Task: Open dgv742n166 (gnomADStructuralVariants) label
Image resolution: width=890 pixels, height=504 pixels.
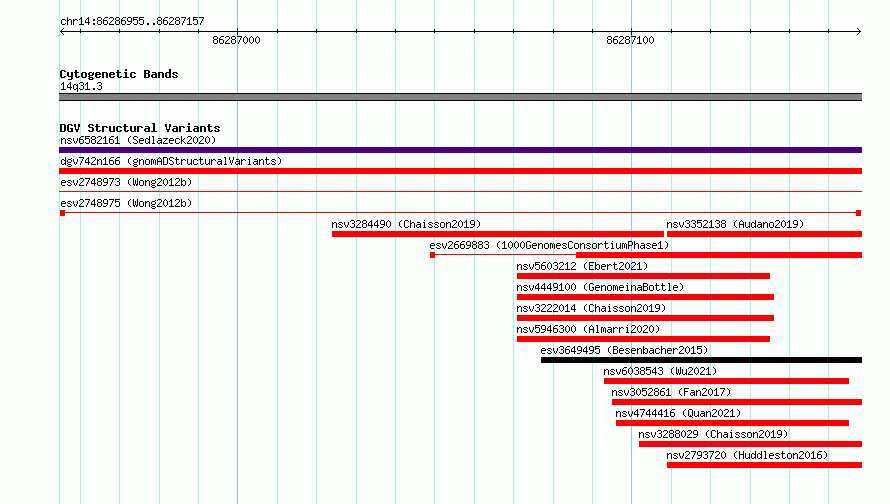Action: point(171,161)
